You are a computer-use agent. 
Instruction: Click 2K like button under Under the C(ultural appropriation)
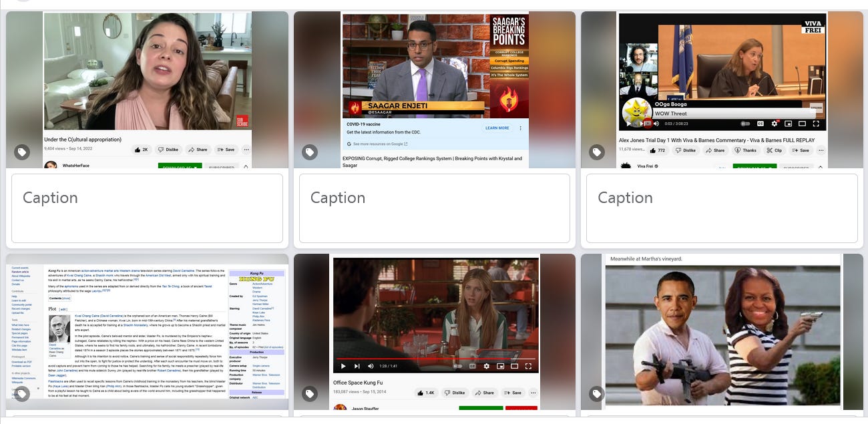[x=141, y=150]
